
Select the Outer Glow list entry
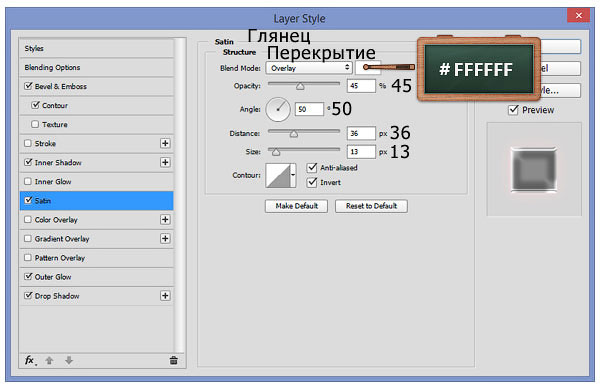96,277
